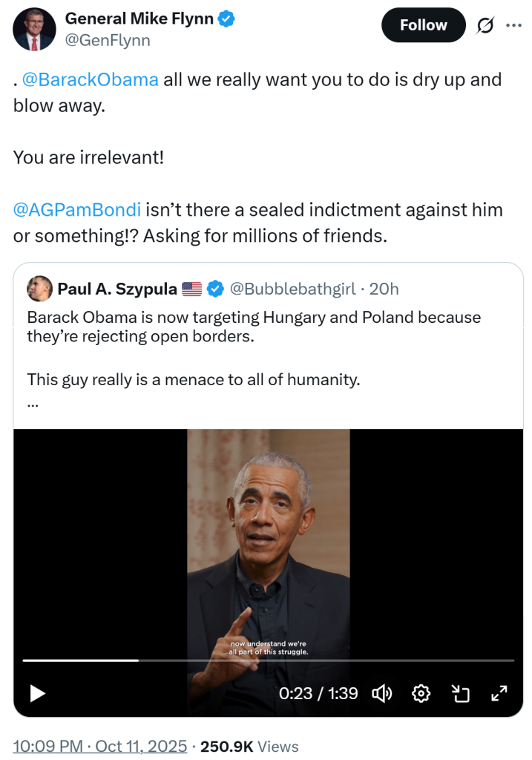Follow General Mike Flynn

tap(423, 25)
